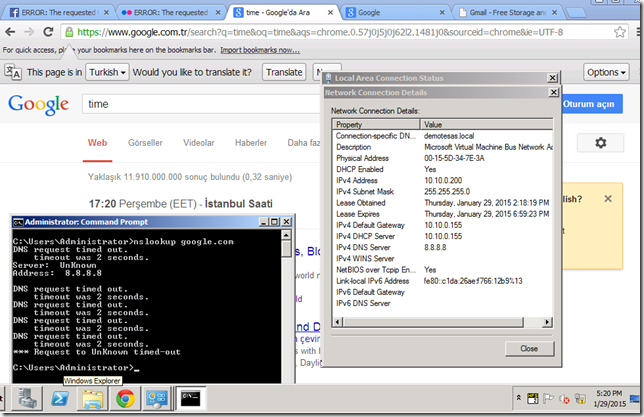Click the Chrome address bar URL
Image resolution: width=644 pixels, height=417 pixels.
coord(320,32)
